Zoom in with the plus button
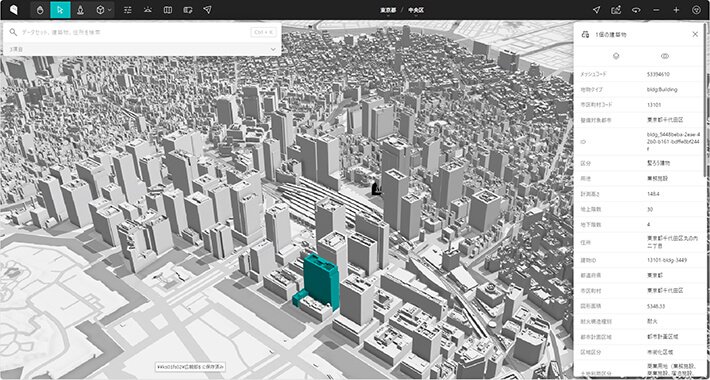The width and height of the screenshot is (710, 380). pyautogui.click(x=676, y=10)
